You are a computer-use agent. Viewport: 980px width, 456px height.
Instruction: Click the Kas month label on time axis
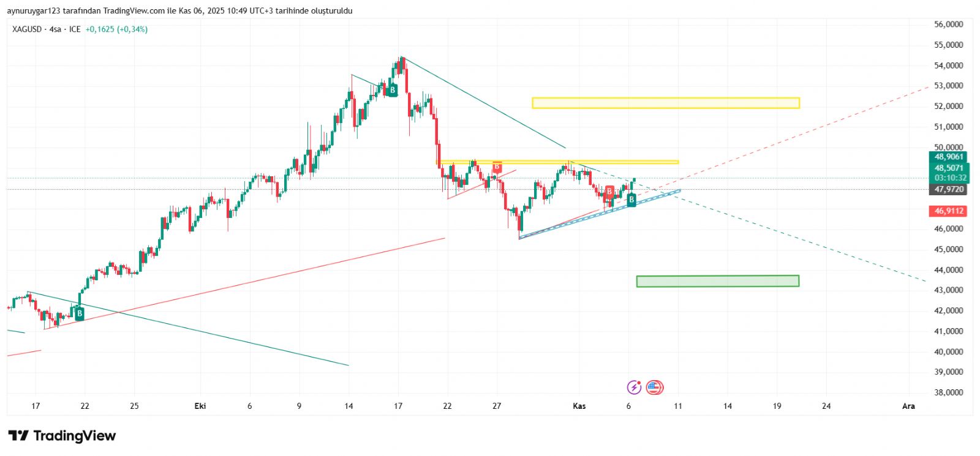pyautogui.click(x=579, y=406)
